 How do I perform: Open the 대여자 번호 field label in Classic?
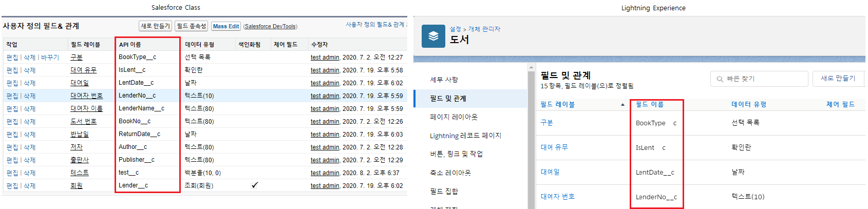point(86,96)
